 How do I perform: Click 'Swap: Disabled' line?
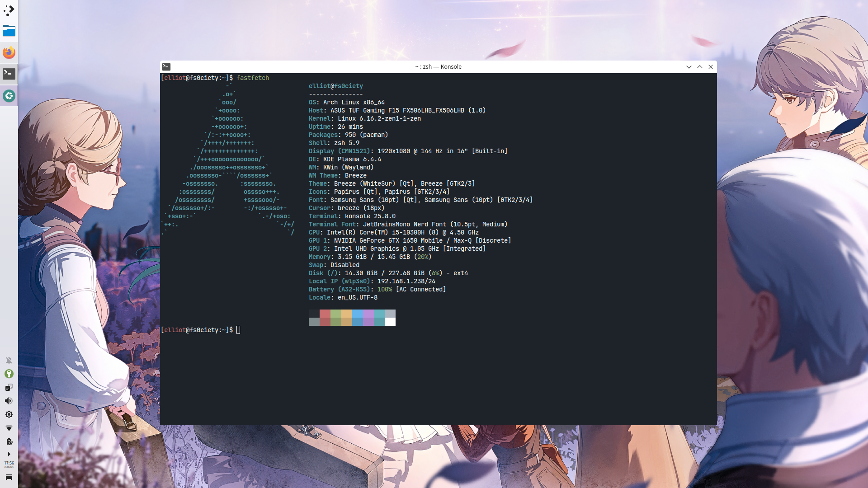[334, 265]
